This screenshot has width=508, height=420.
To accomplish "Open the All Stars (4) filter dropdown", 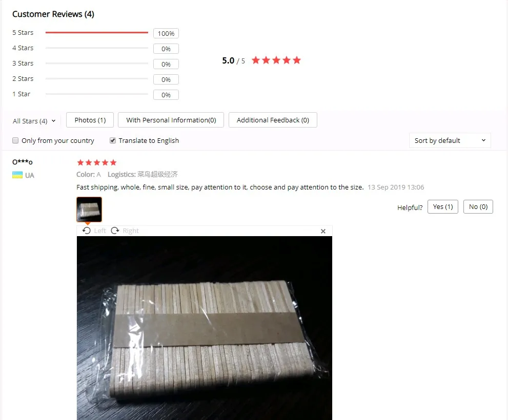I will click(34, 121).
